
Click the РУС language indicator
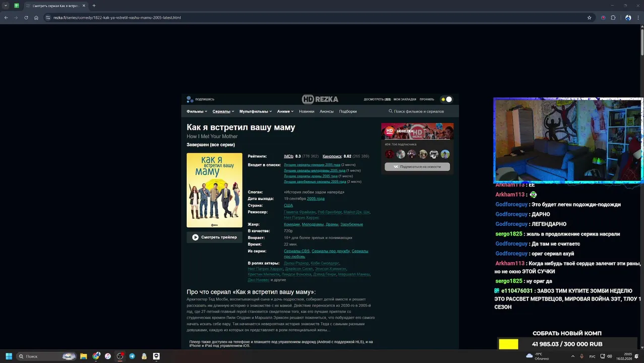tap(593, 356)
